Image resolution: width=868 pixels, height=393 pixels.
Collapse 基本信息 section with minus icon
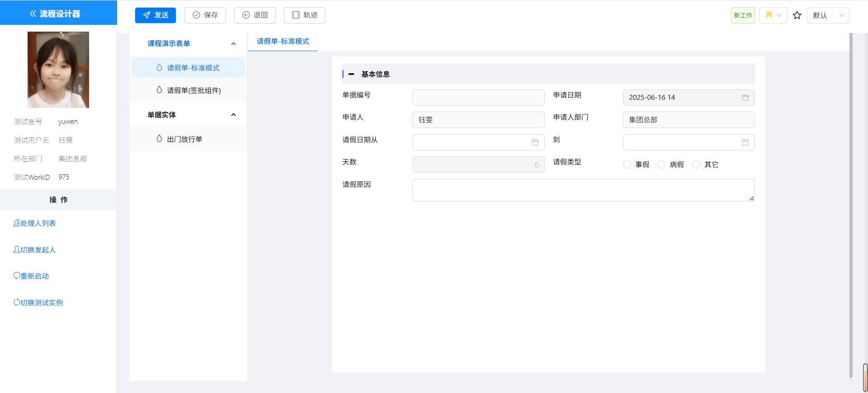point(351,74)
